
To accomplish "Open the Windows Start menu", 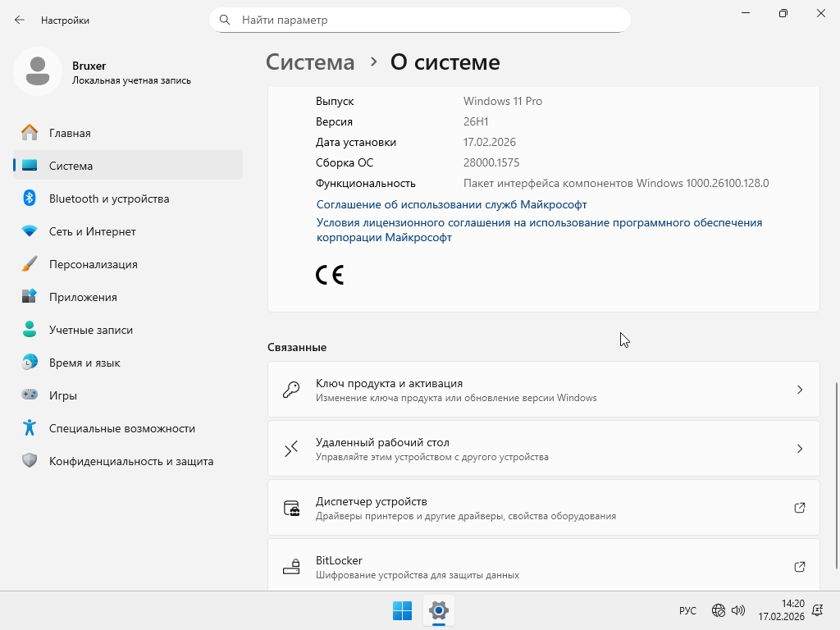I will (402, 610).
